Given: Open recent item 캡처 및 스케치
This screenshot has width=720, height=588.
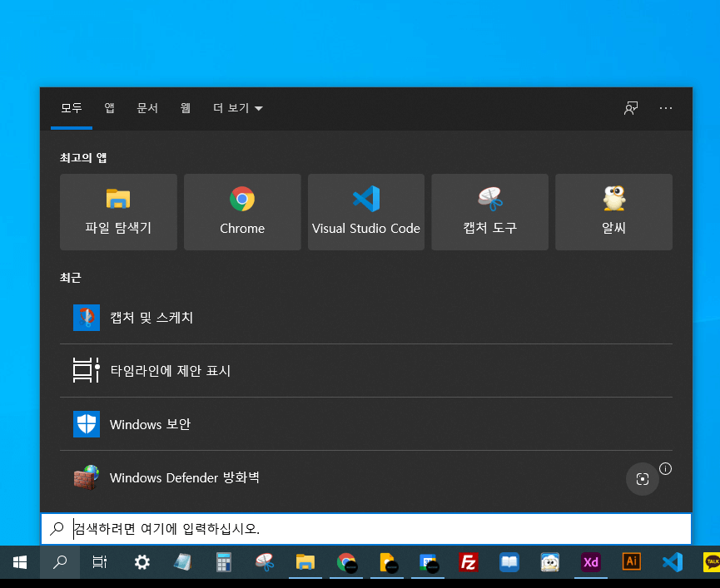Looking at the screenshot, I should pyautogui.click(x=366, y=318).
